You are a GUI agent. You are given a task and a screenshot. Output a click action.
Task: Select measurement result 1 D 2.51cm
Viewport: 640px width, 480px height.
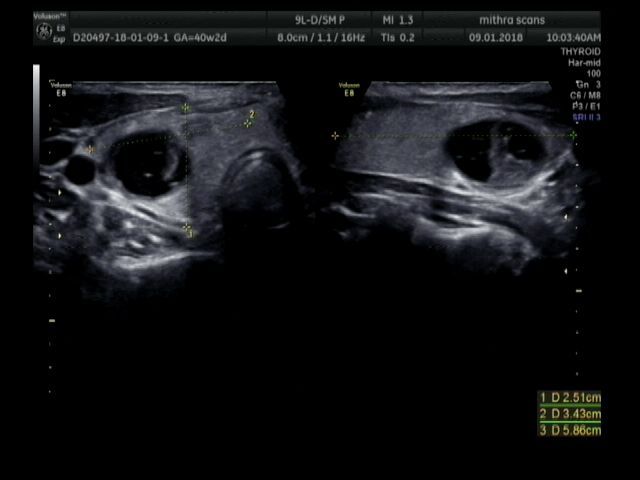570,398
